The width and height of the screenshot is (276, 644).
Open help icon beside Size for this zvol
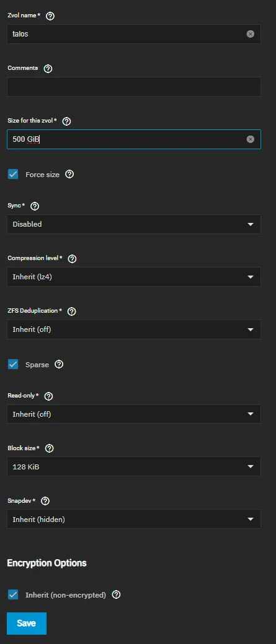pos(66,121)
